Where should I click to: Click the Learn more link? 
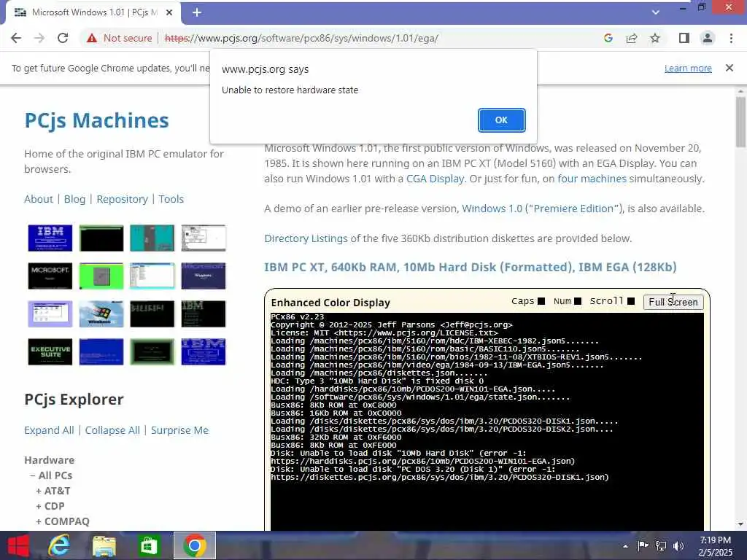688,68
